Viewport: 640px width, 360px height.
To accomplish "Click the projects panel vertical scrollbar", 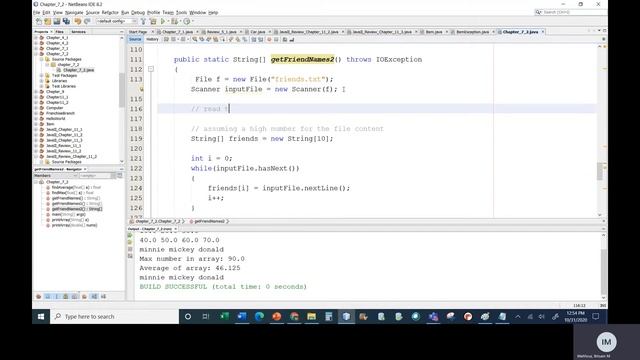I will pyautogui.click(x=122, y=90).
